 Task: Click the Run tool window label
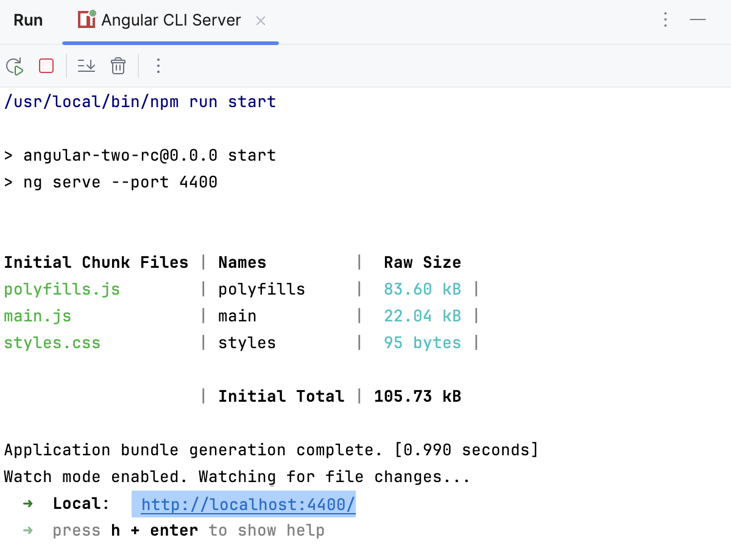point(28,19)
